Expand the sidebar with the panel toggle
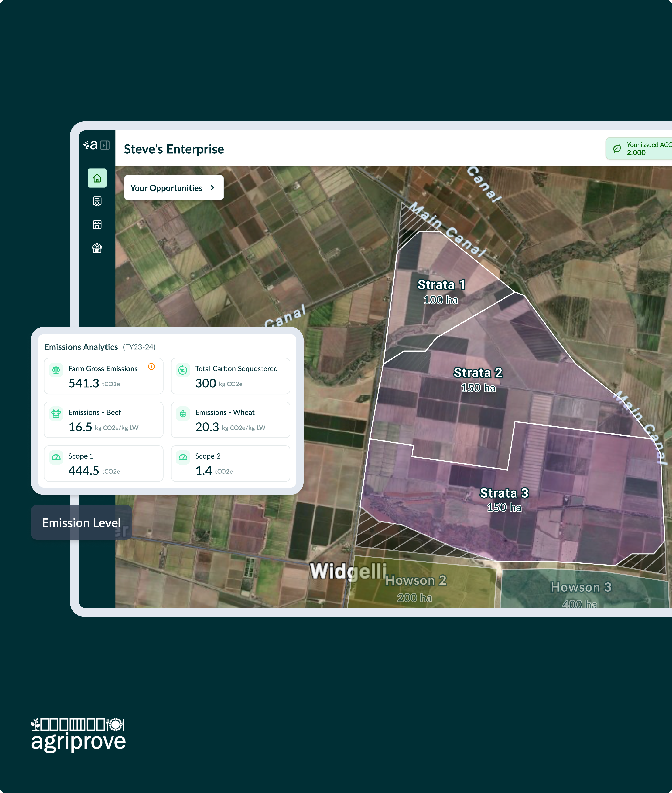The height and width of the screenshot is (793, 672). pos(105,145)
